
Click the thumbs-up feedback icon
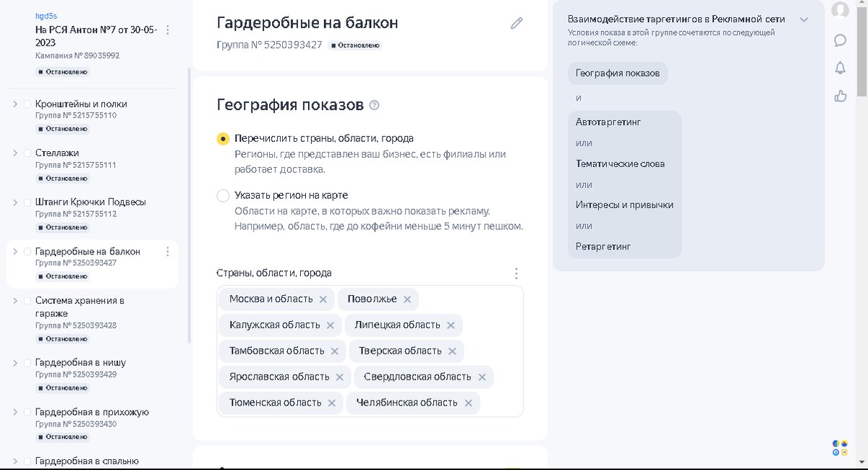coord(840,95)
